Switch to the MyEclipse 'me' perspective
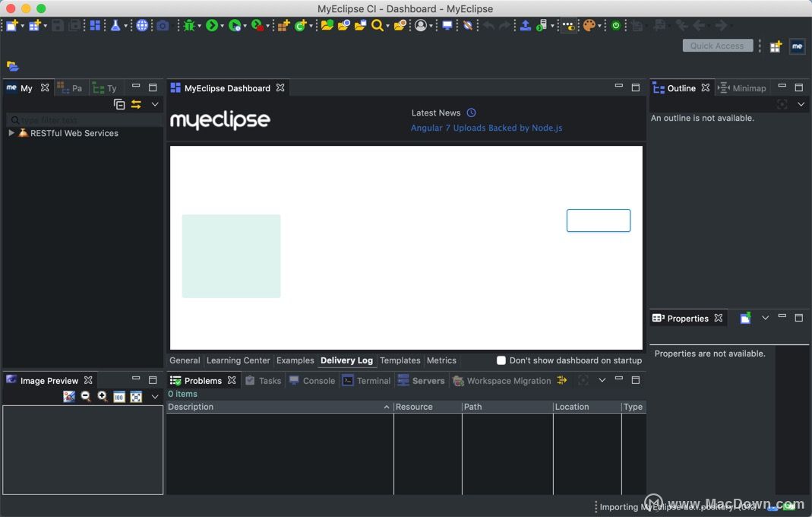 [x=797, y=46]
